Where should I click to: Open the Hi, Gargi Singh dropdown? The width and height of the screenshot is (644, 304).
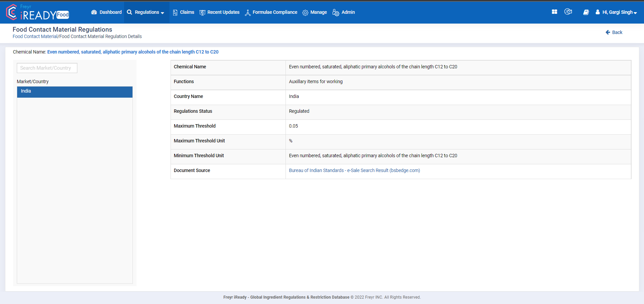click(619, 12)
